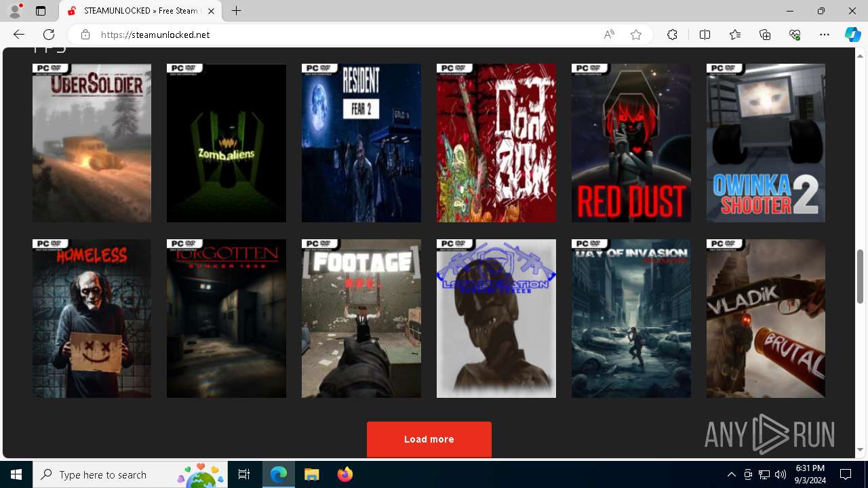This screenshot has height=488, width=868.
Task: Open the Footage game cover
Action: 361,319
